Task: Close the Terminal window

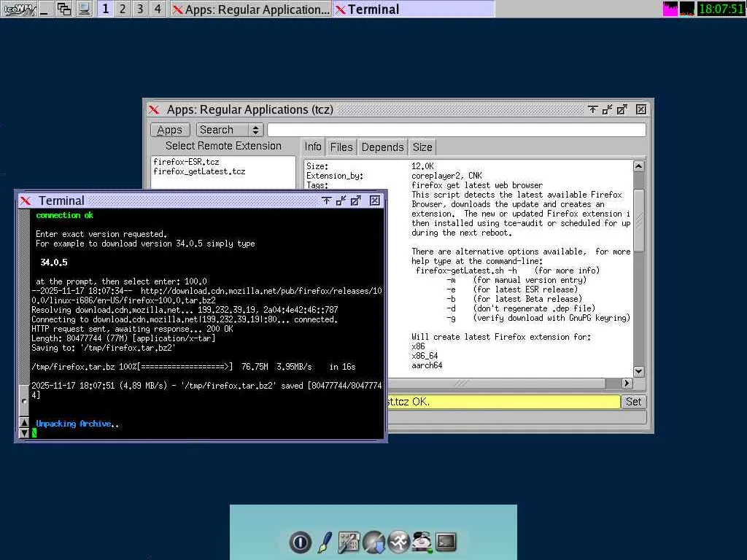Action: click(x=375, y=201)
